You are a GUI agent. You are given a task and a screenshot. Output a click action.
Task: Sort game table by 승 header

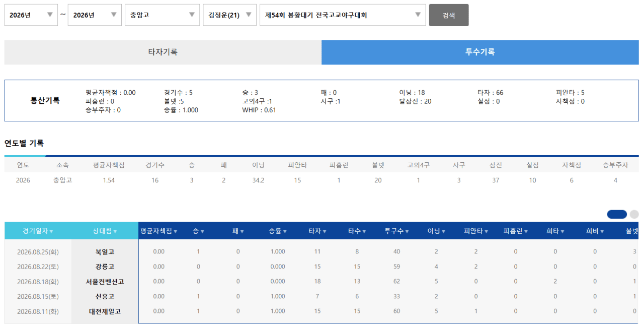point(198,231)
